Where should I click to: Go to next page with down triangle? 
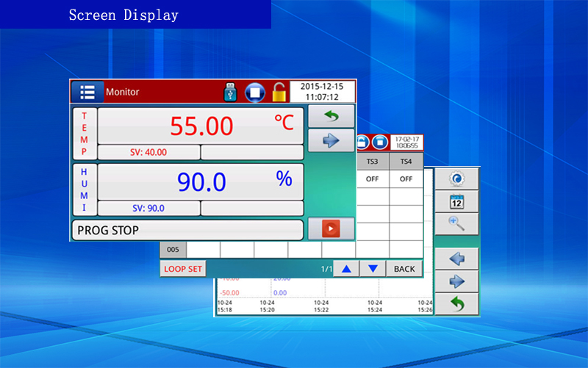(373, 269)
